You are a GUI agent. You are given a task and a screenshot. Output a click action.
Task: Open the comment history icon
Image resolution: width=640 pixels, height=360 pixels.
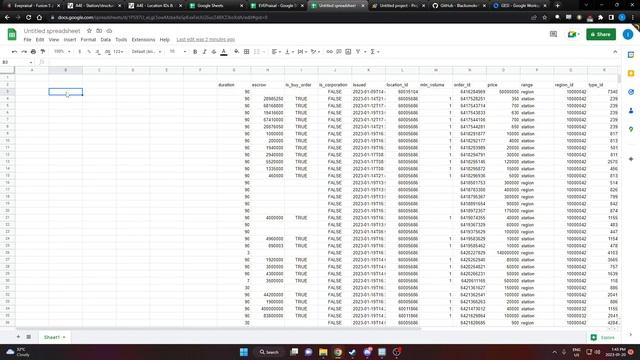[553, 34]
